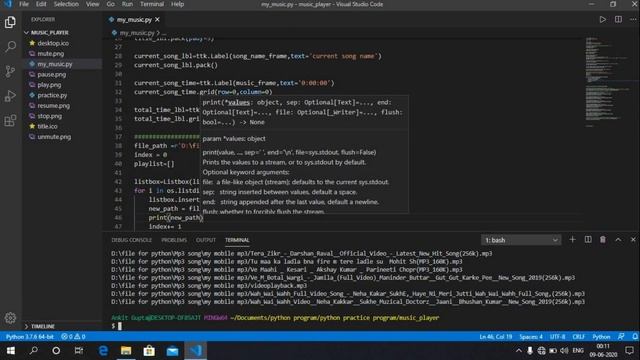Open Windows taskbar search
The image size is (640, 360).
(34, 351)
